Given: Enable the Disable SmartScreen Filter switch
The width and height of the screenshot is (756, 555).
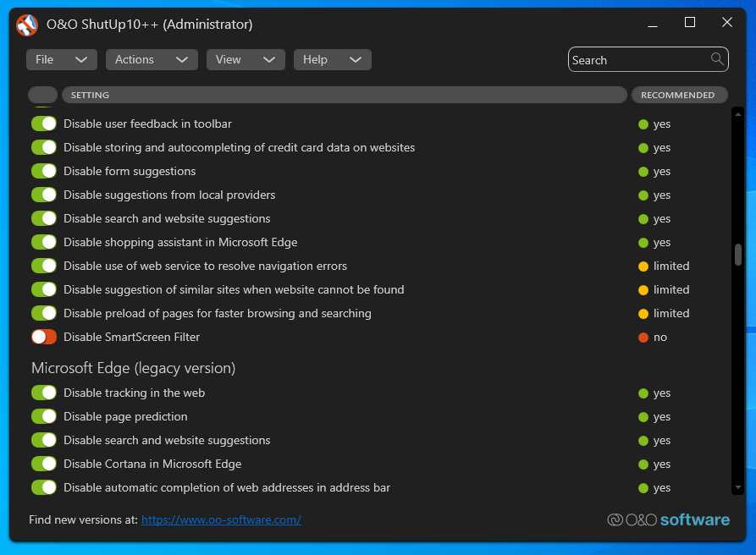Looking at the screenshot, I should [44, 337].
